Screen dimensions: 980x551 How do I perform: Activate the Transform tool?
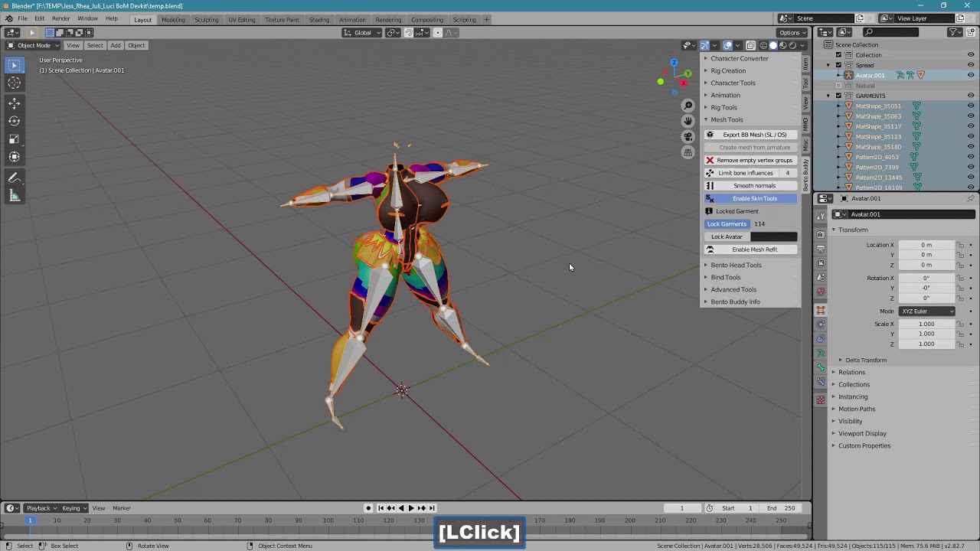(15, 157)
